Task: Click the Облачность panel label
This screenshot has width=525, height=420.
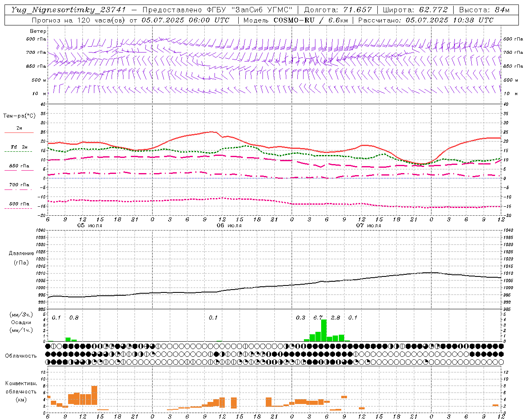Action: tap(21, 356)
